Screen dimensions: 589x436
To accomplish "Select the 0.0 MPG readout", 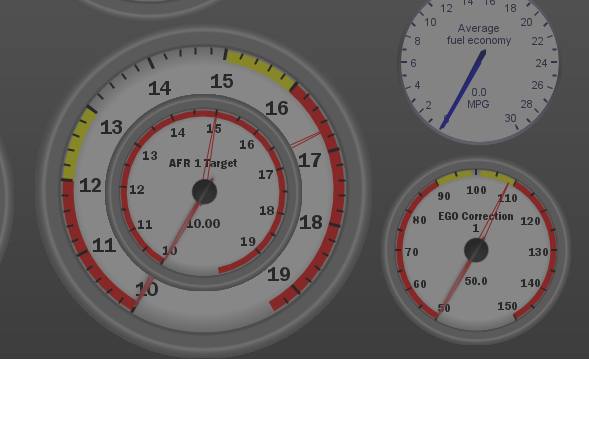I will click(x=478, y=98).
